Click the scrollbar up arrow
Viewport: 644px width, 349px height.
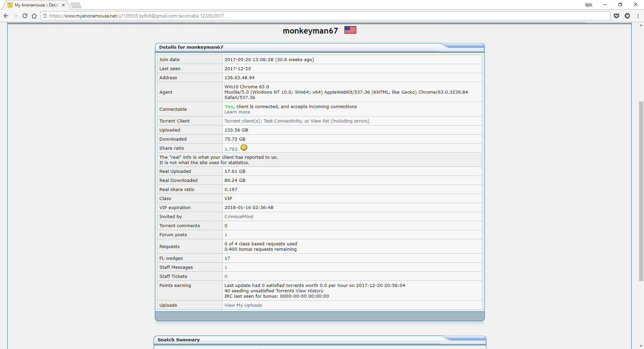click(641, 25)
